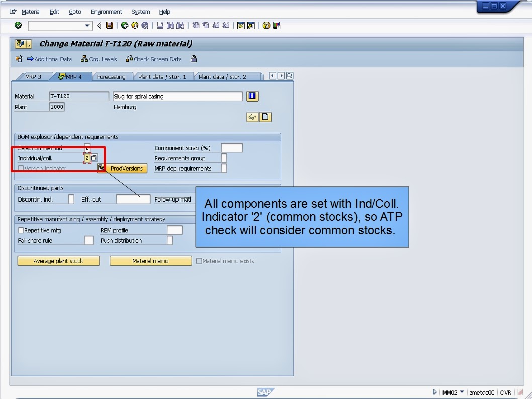Open the Find (binoculars) icon
Screen dimensions: 532x399
[x=171, y=26]
